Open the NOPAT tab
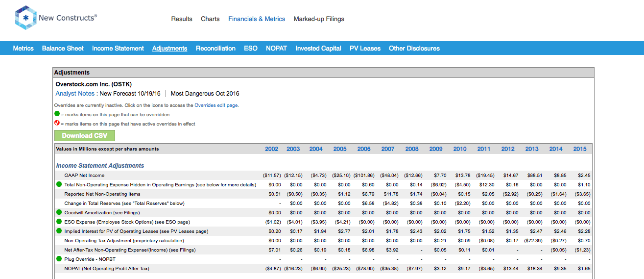Viewport: 644px width, 279px height. coord(277,48)
